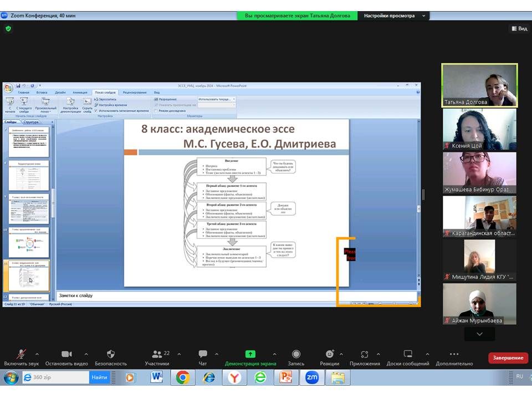
Task: Open Google Chrome from the taskbar
Action: 182,377
